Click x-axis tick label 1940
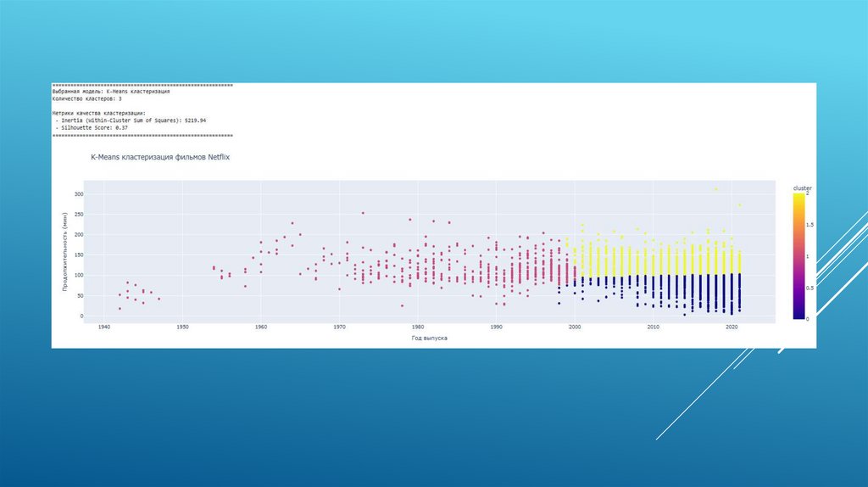The width and height of the screenshot is (868, 487). point(104,327)
